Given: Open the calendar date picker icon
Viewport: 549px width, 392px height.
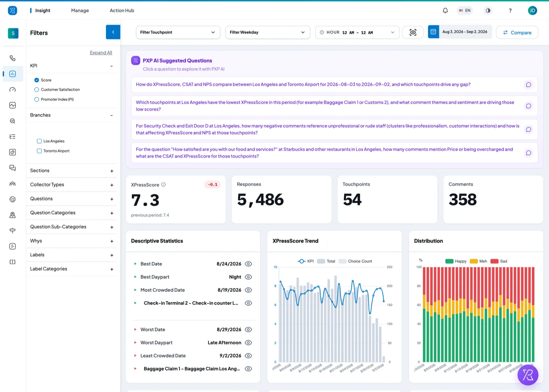Looking at the screenshot, I should [x=433, y=32].
